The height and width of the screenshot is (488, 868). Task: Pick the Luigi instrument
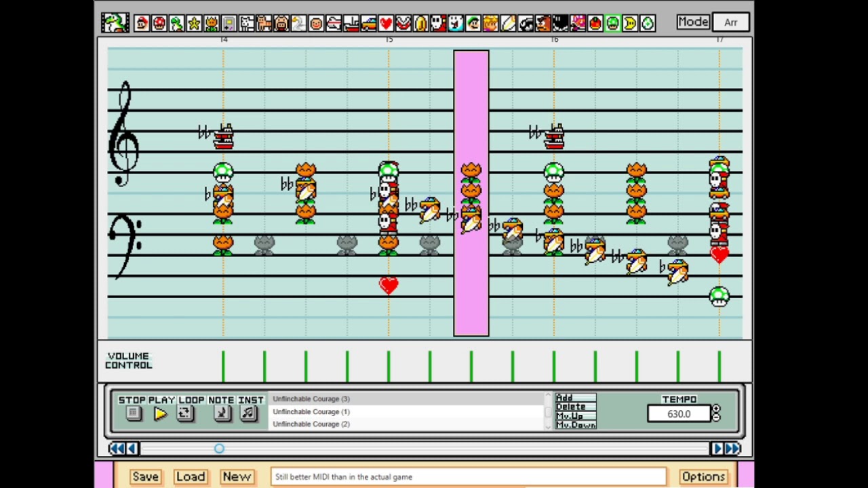coord(473,23)
